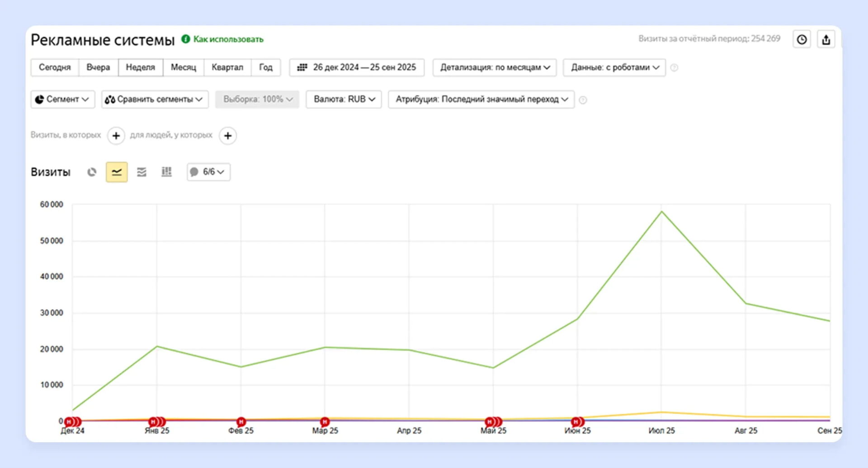Select the line chart view icon
Screen dimensions: 868x468
117,172
